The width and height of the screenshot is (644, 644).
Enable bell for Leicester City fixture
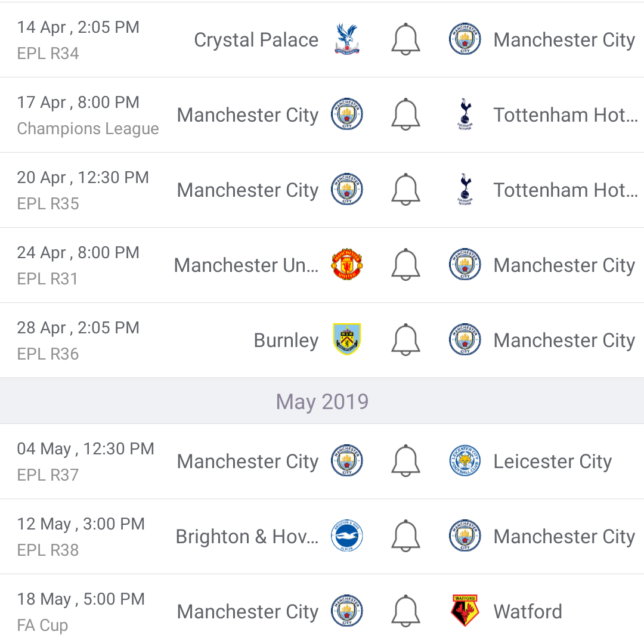[405, 461]
